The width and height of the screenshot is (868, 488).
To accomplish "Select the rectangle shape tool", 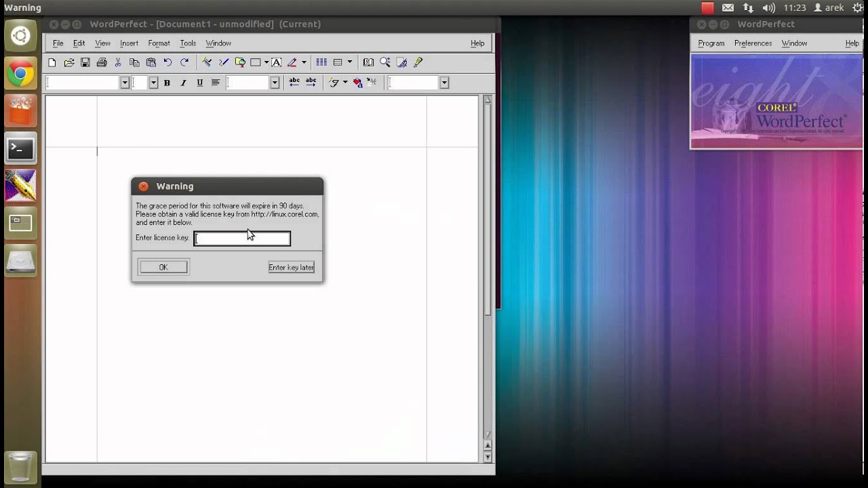I will click(256, 62).
